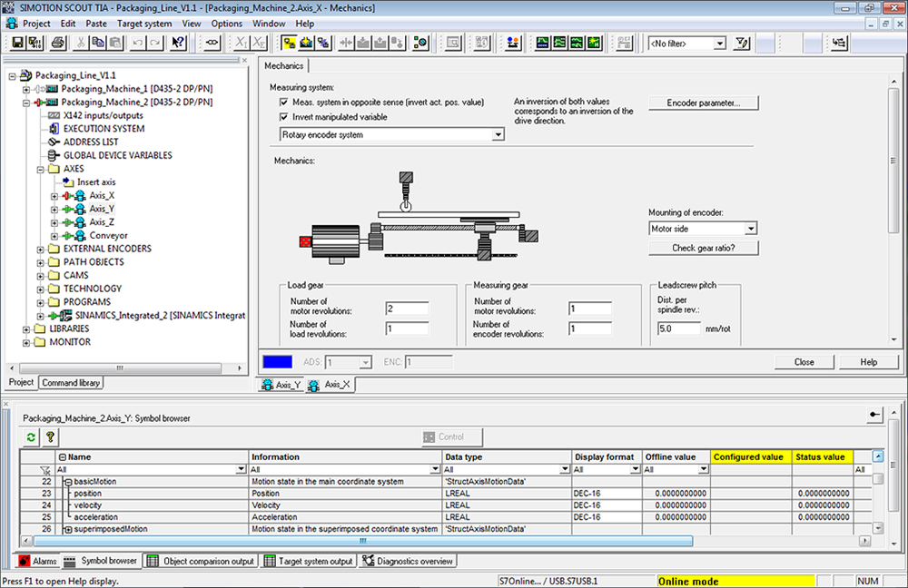Click the Save project floppy disk icon
This screenshot has width=908, height=588.
18,43
